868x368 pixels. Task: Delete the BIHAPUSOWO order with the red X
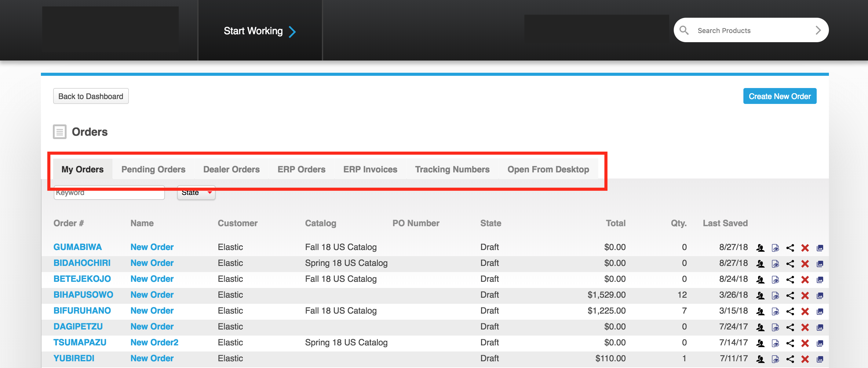click(x=805, y=296)
